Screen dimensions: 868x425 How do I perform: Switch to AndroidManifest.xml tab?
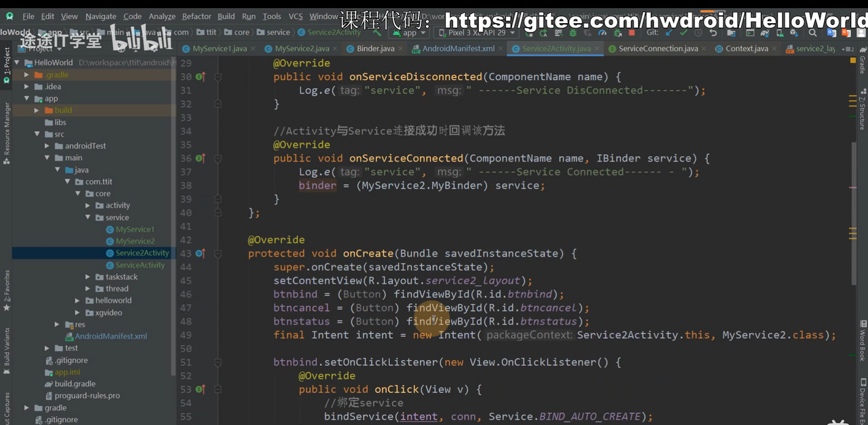458,49
